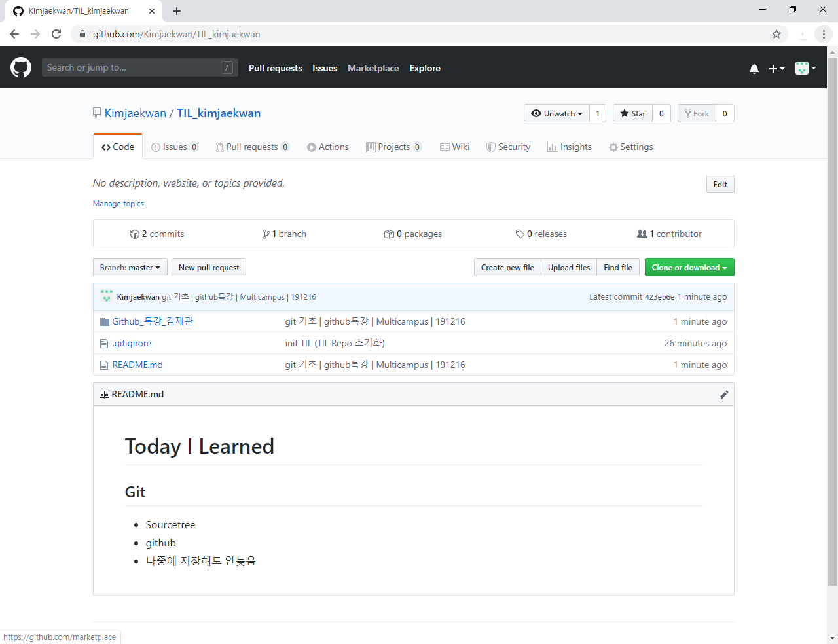838x644 pixels.
Task: Open user avatar profile menu
Action: pyautogui.click(x=805, y=68)
